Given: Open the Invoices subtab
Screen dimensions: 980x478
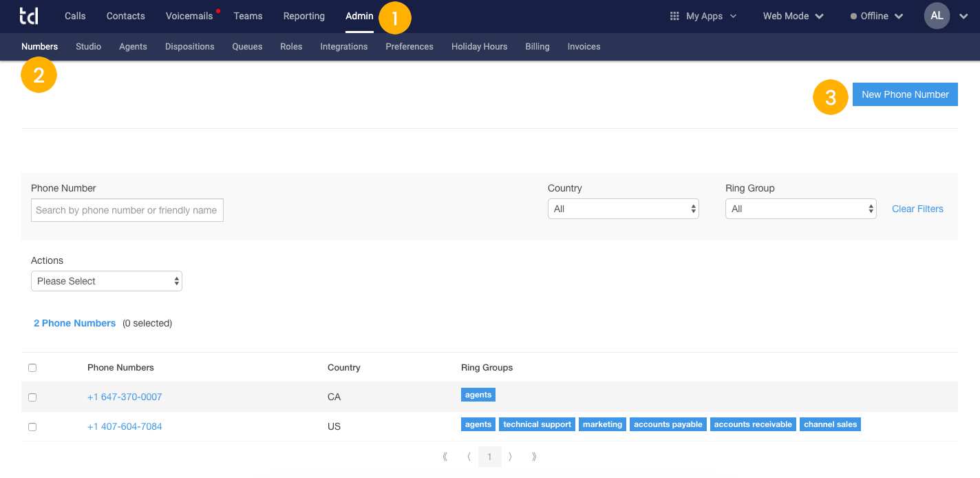Looking at the screenshot, I should click(584, 47).
